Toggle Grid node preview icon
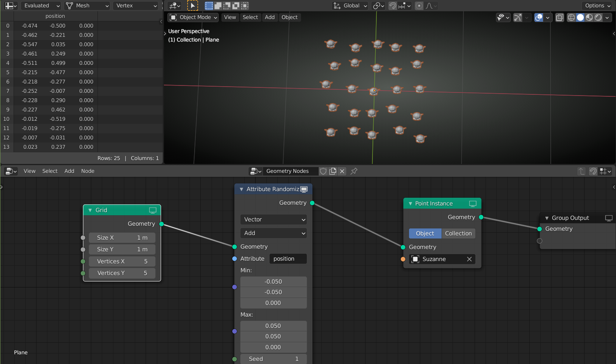The width and height of the screenshot is (616, 364). 153,210
